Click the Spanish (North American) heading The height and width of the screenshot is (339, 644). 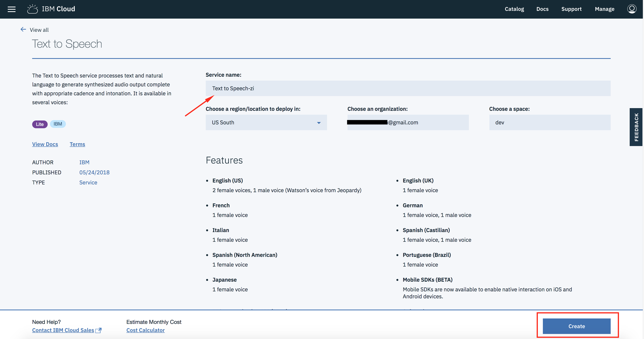(245, 255)
